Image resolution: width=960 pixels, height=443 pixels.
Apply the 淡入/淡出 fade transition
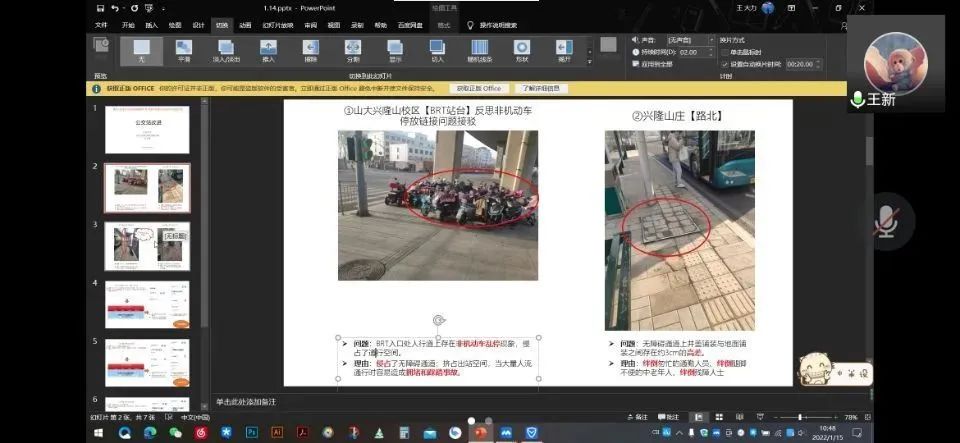(x=226, y=51)
